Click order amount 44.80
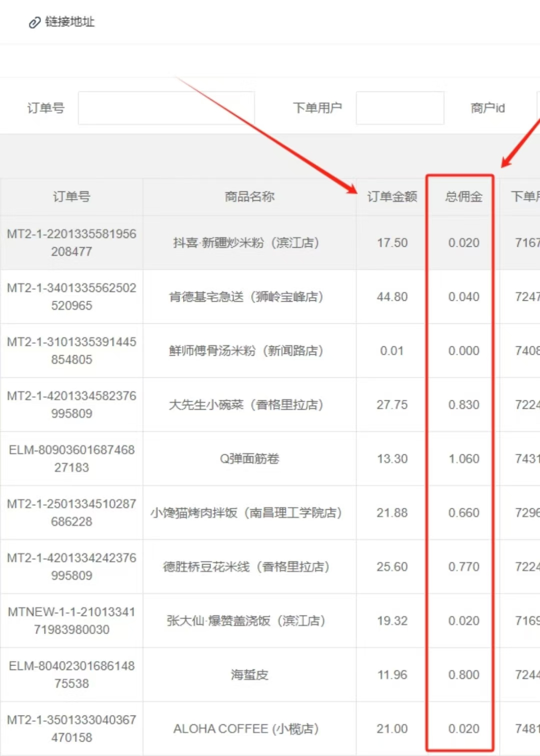This screenshot has width=540, height=756. click(x=392, y=297)
